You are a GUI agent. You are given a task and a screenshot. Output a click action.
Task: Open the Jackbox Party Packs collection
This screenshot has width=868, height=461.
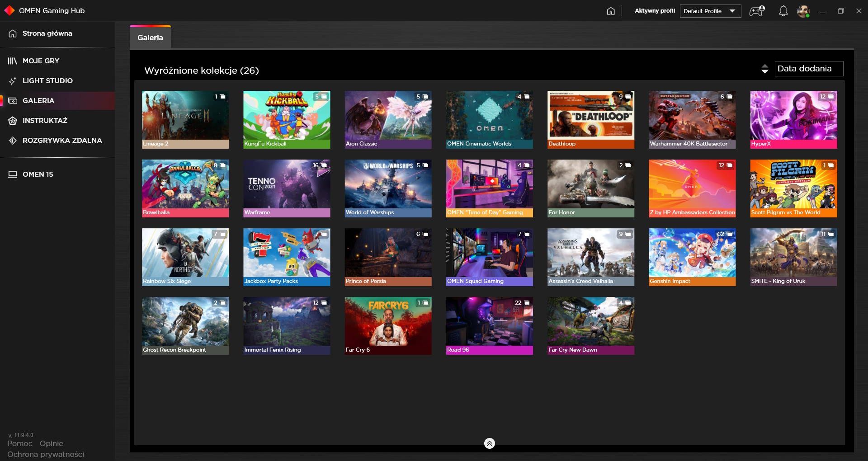coord(287,257)
